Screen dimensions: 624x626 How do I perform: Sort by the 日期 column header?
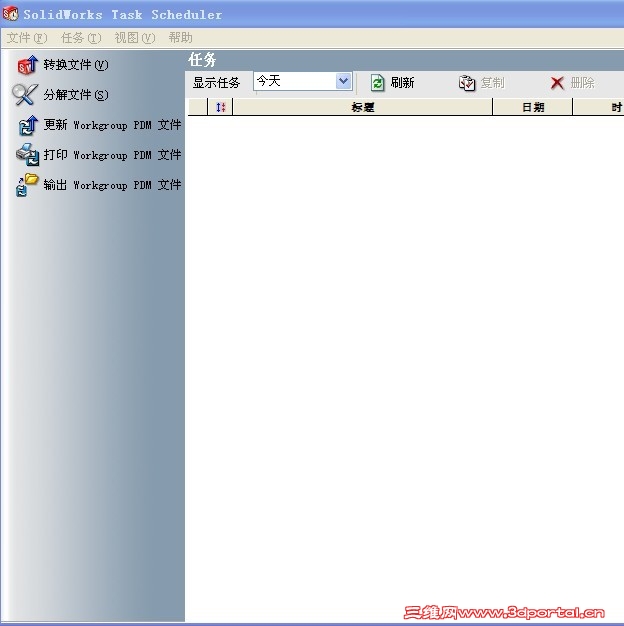tap(533, 107)
